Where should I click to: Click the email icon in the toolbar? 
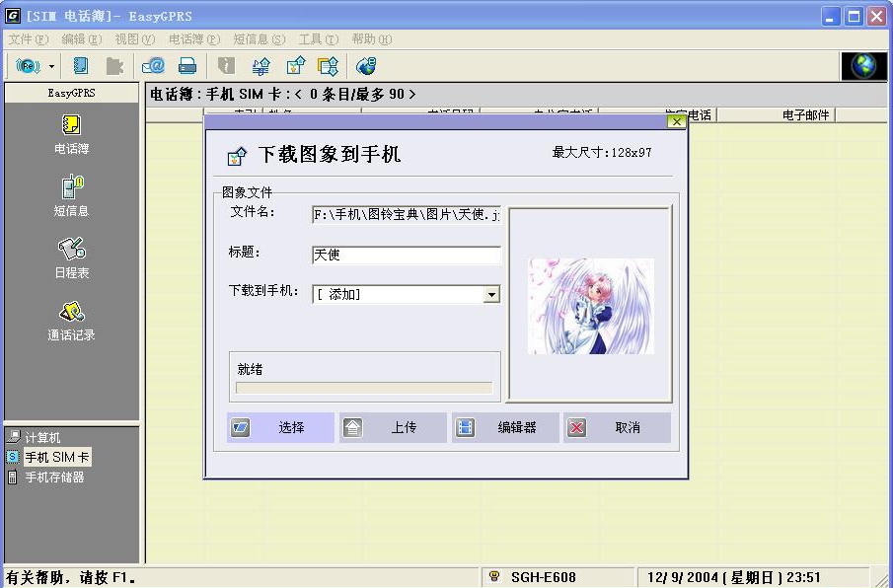(153, 66)
